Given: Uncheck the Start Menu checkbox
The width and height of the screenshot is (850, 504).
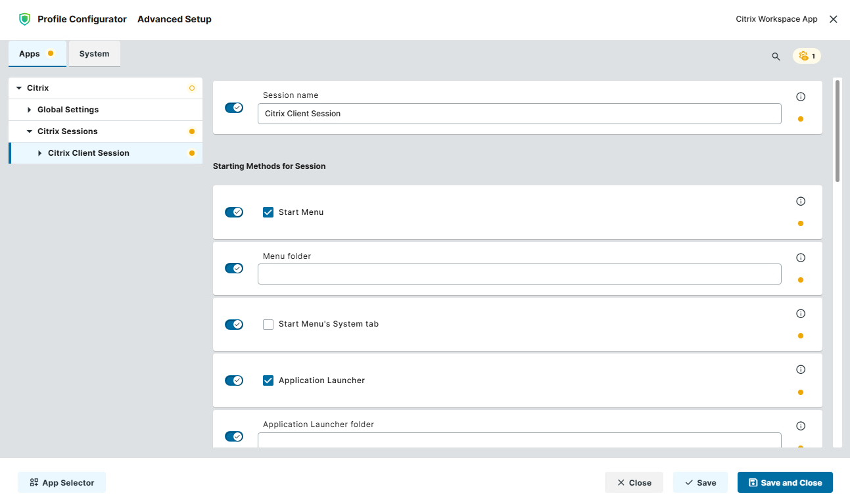Looking at the screenshot, I should tap(268, 212).
